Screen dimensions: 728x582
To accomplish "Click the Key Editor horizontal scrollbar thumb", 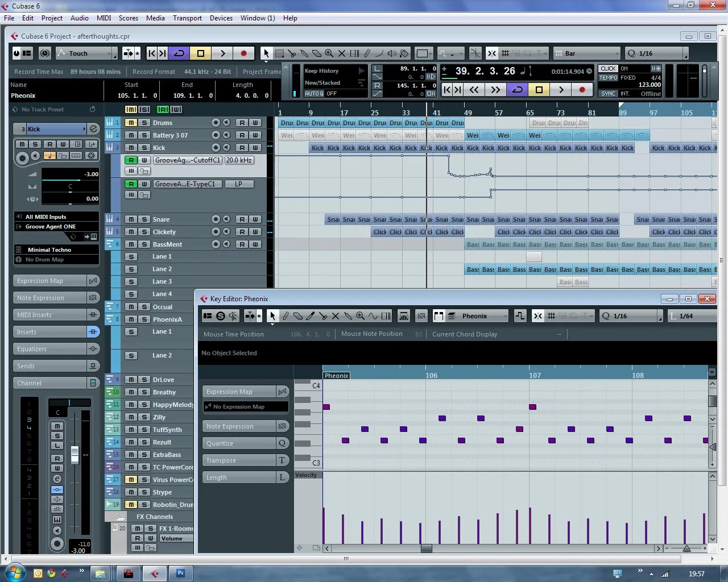I will click(426, 548).
